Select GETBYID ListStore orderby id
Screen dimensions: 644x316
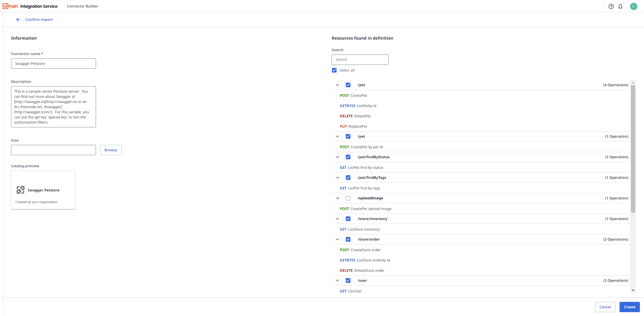point(365,260)
